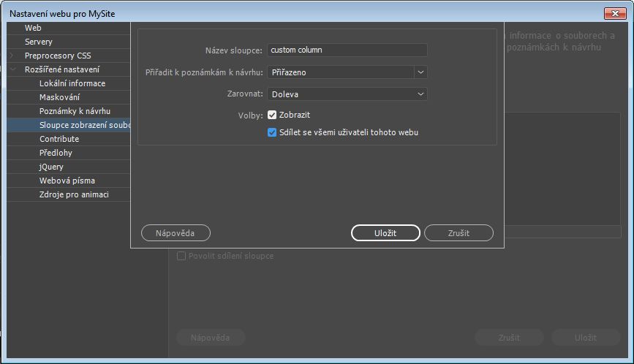This screenshot has width=634, height=364.
Task: Click dimmed Zrušit button in background
Action: [509, 338]
